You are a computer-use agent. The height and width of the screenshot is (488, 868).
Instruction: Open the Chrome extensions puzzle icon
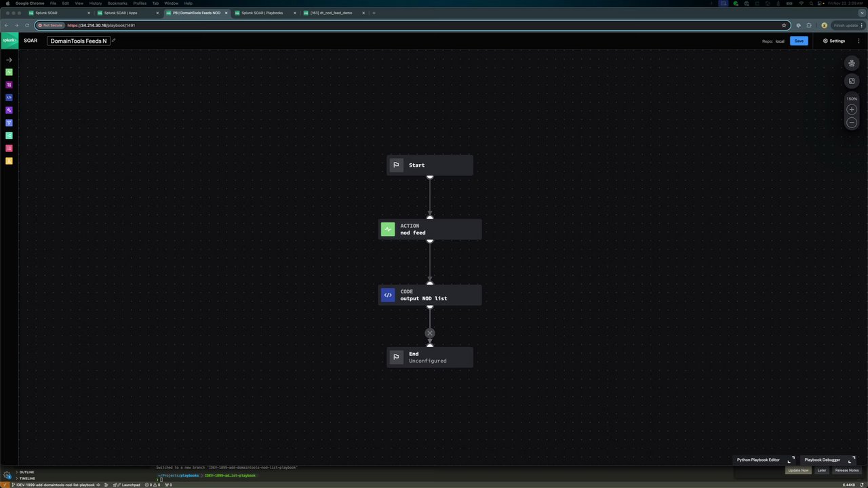pyautogui.click(x=809, y=25)
